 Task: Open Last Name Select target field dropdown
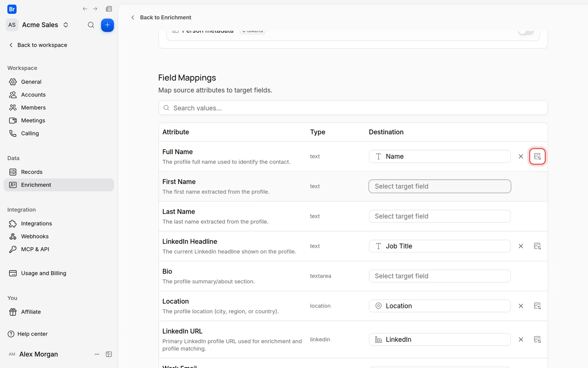coord(440,216)
